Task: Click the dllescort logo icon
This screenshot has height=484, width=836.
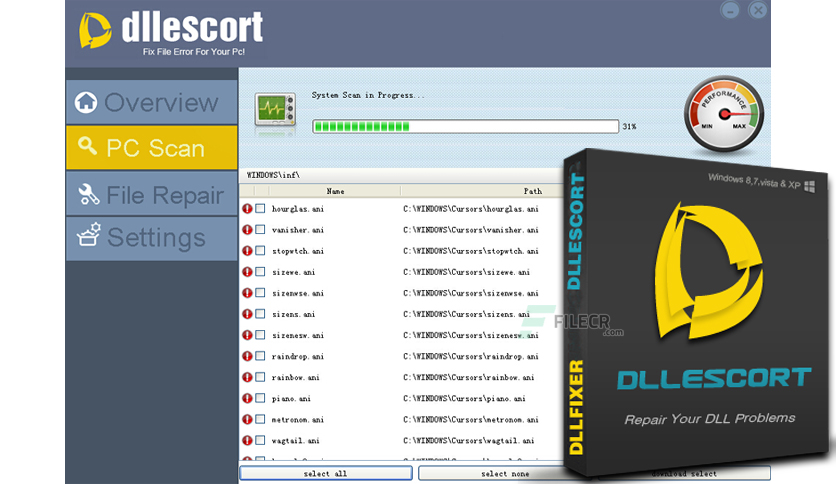Action: point(95,30)
